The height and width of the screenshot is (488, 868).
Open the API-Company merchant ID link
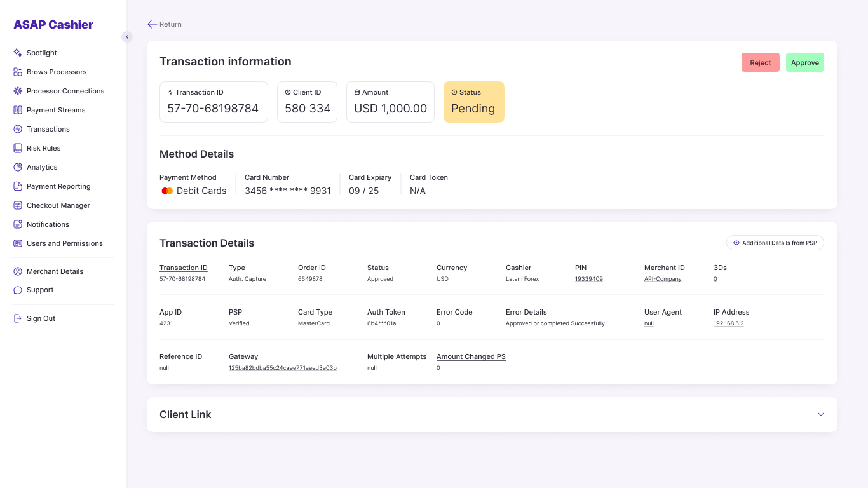[663, 279]
